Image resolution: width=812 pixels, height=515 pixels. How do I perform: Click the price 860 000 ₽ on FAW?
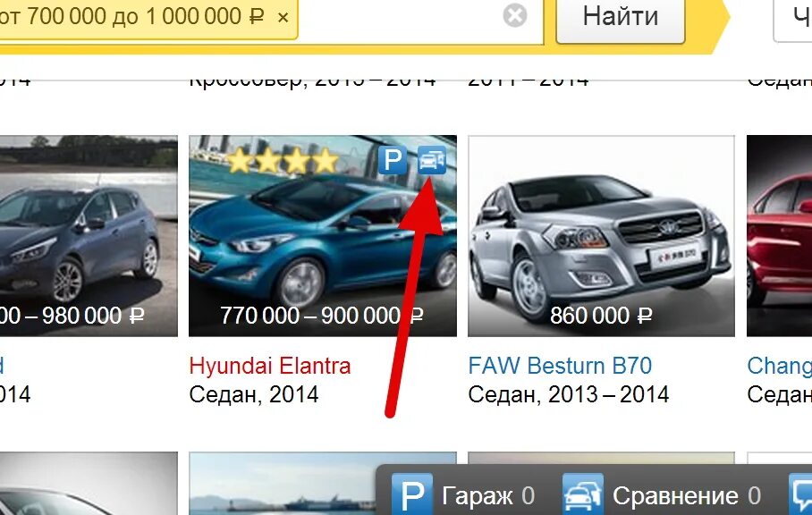point(601,316)
